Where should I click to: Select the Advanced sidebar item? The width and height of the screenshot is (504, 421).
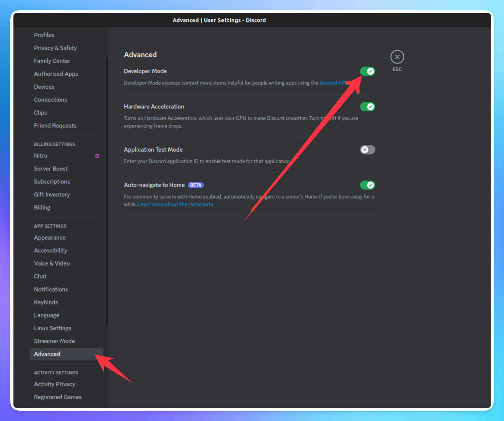[66, 354]
